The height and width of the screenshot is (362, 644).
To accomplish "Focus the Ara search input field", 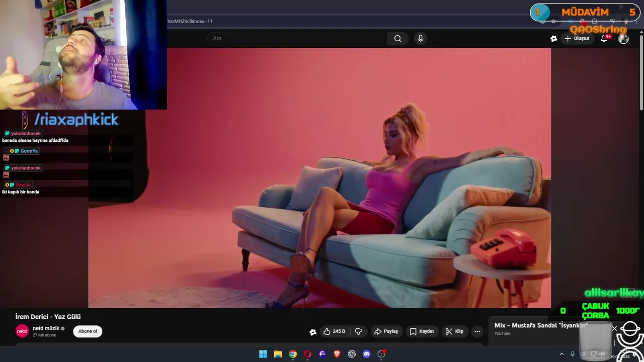I will [297, 39].
